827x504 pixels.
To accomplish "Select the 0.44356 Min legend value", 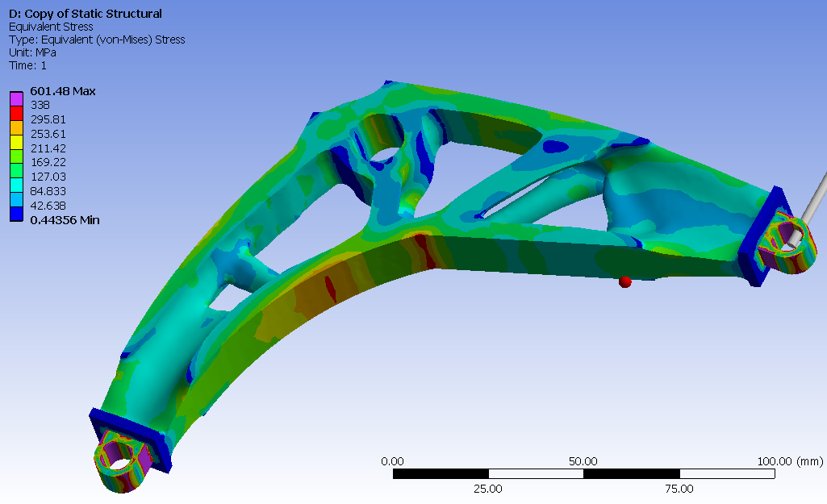I will click(65, 220).
